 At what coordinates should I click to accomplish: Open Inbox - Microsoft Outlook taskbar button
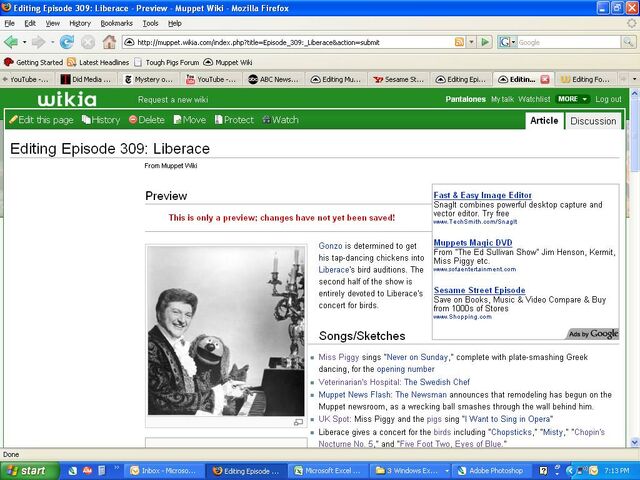163,471
